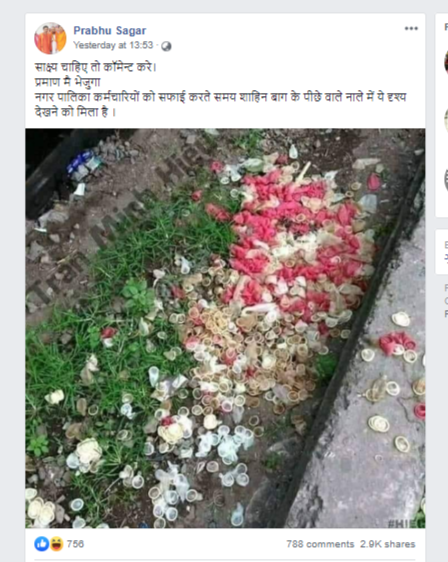Click the second sidebar profile avatar
The height and width of the screenshot is (562, 448).
(x=446, y=120)
